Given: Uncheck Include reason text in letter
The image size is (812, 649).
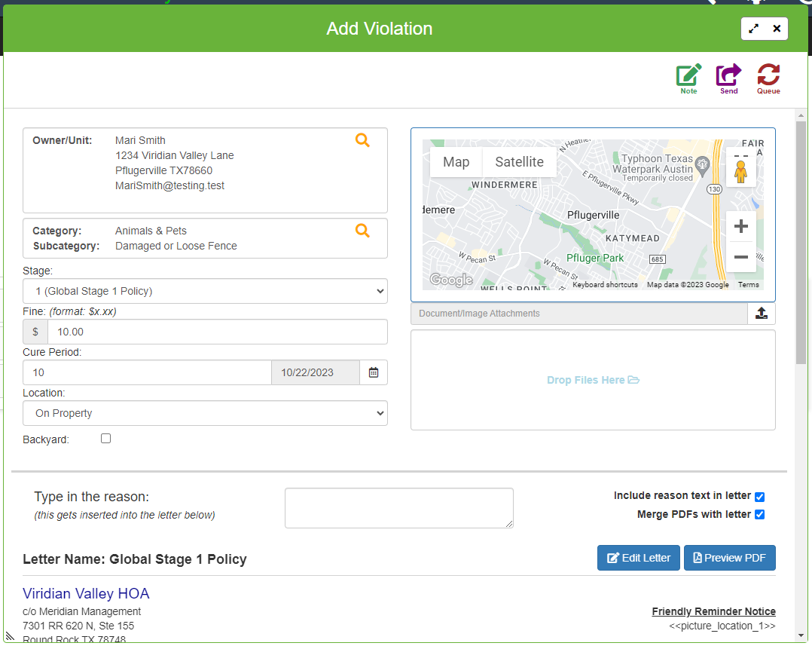Looking at the screenshot, I should 760,497.
